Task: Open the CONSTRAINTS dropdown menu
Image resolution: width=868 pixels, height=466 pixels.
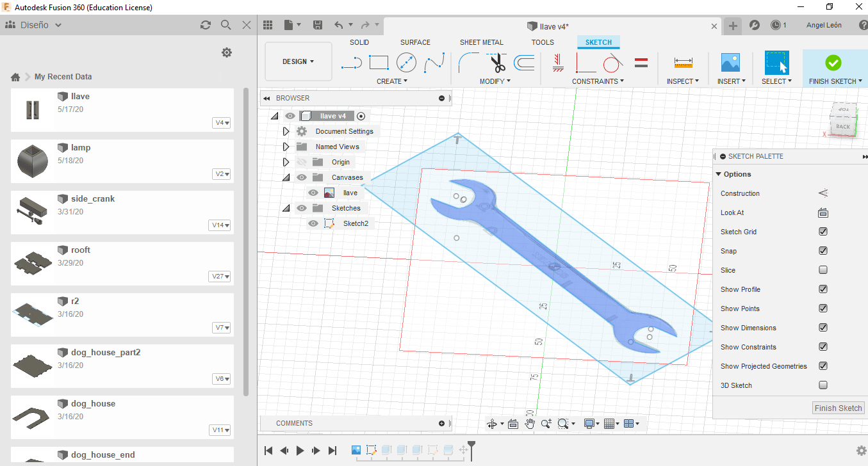Action: click(598, 81)
